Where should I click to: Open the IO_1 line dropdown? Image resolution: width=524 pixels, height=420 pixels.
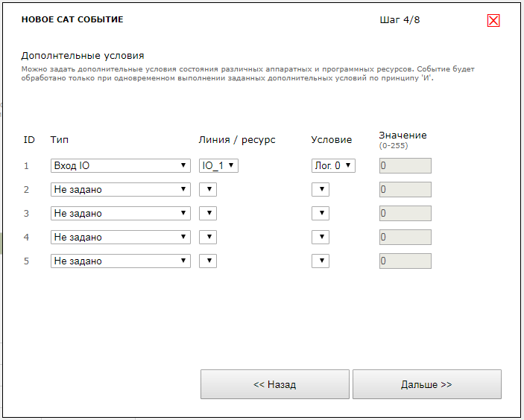click(x=218, y=166)
